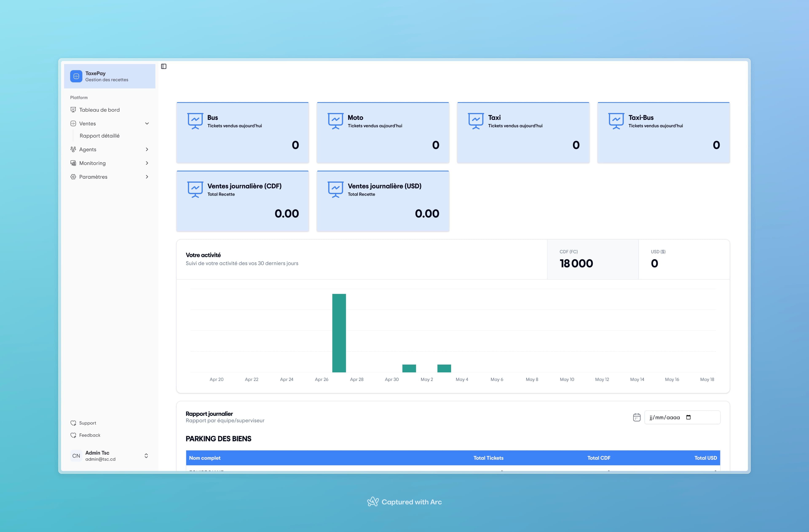Switch activity view to CDF (FC) currency
The height and width of the screenshot is (532, 809).
coord(592,259)
